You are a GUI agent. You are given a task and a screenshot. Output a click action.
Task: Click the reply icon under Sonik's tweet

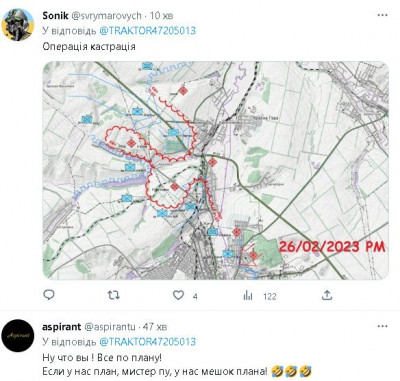[x=49, y=295]
